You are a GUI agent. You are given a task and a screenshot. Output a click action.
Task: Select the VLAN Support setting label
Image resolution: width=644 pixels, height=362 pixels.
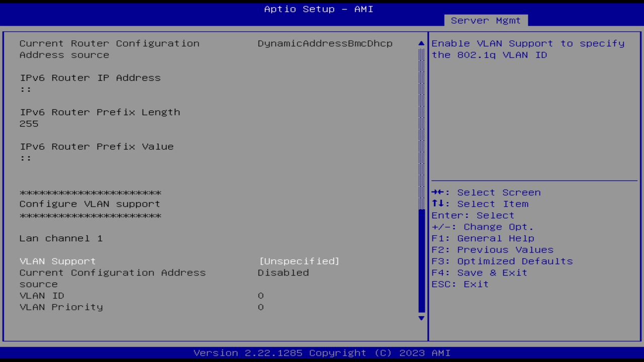tap(57, 261)
